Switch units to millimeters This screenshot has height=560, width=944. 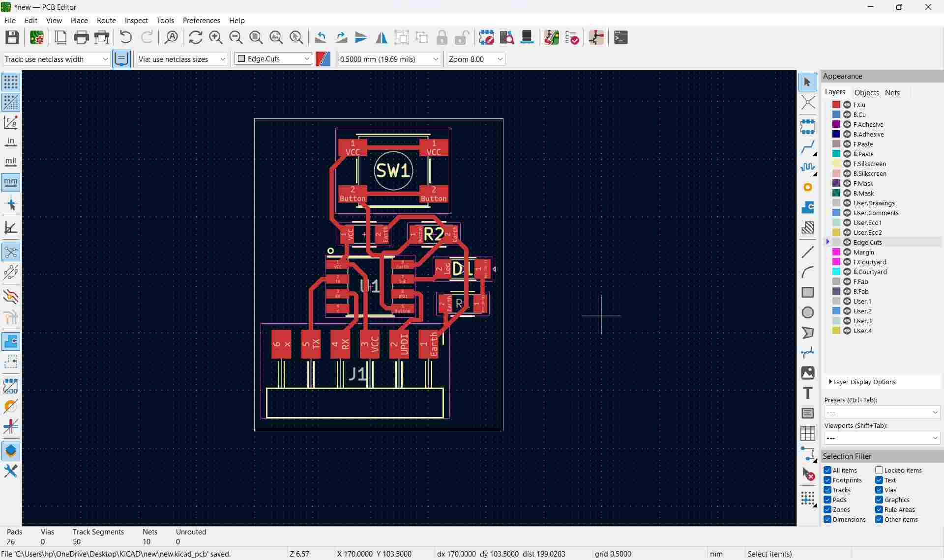click(x=10, y=182)
